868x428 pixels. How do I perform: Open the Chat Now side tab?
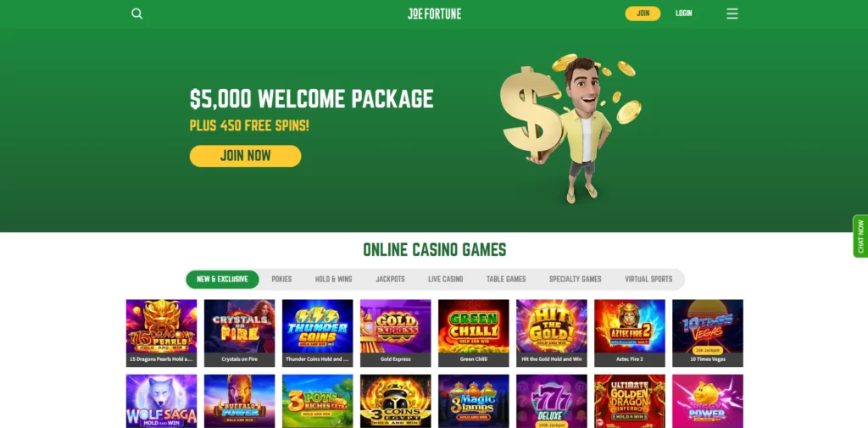860,236
